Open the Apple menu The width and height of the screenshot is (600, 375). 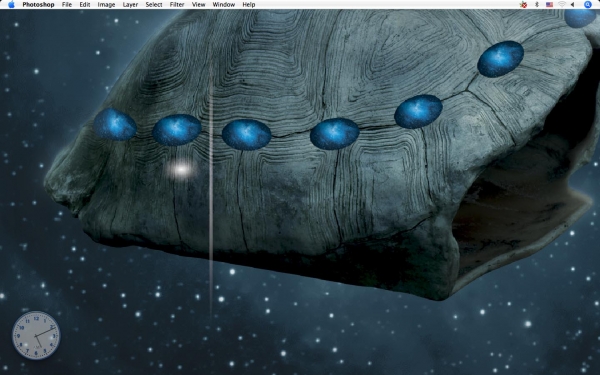(x=11, y=5)
